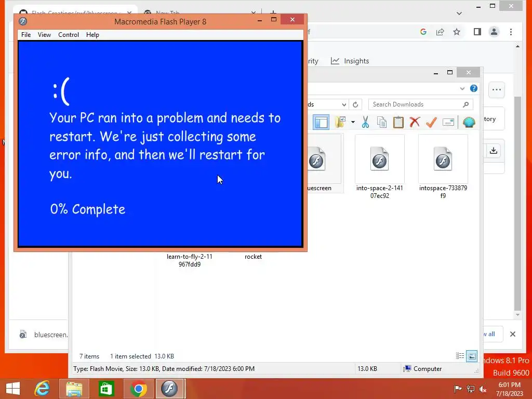
Task: Click the Copy icon in Explorer toolbar
Action: click(x=382, y=122)
